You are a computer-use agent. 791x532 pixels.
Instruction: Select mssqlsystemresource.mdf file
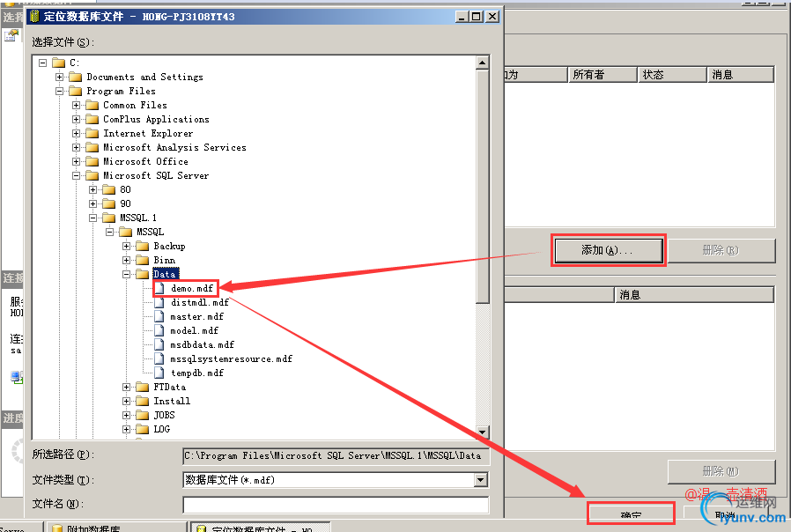231,359
